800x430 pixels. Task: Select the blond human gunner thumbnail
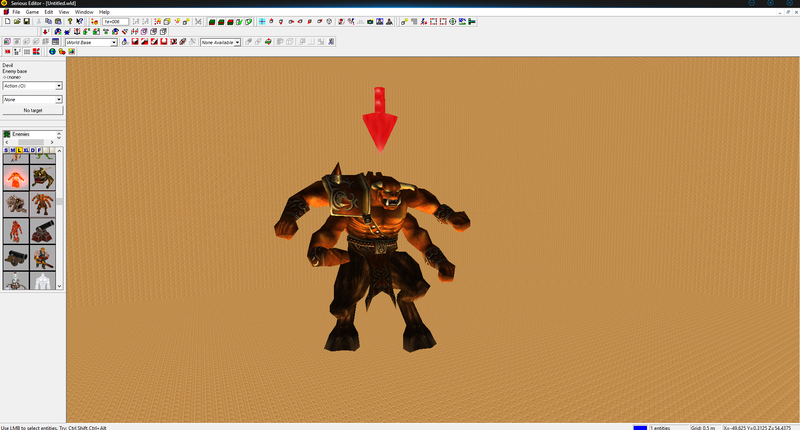43,258
